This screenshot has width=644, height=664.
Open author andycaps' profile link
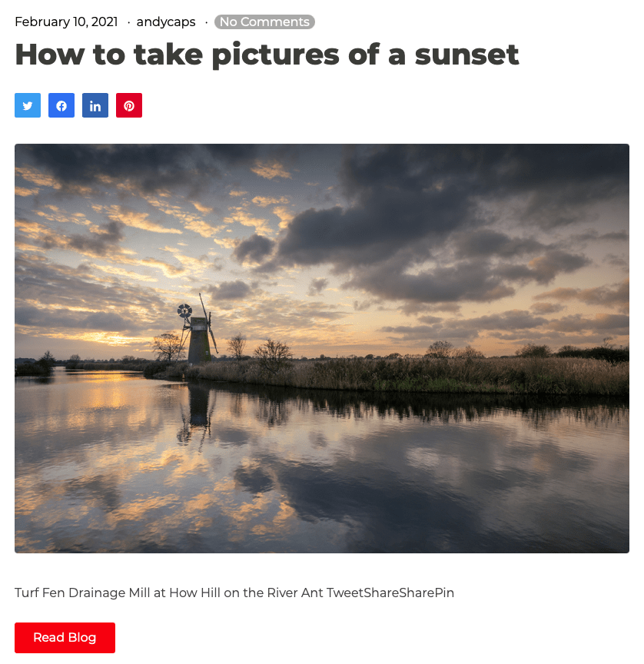pos(166,22)
